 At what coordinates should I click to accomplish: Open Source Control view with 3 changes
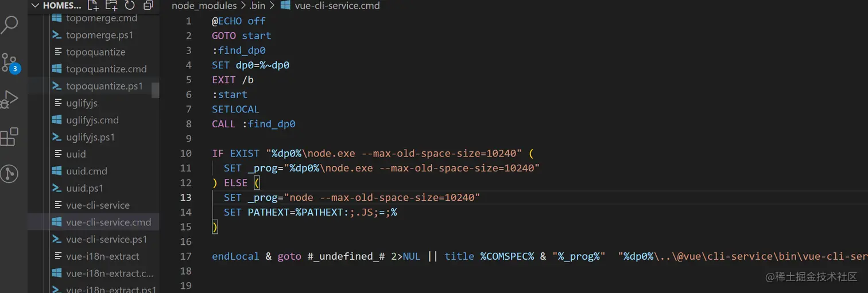click(x=10, y=63)
